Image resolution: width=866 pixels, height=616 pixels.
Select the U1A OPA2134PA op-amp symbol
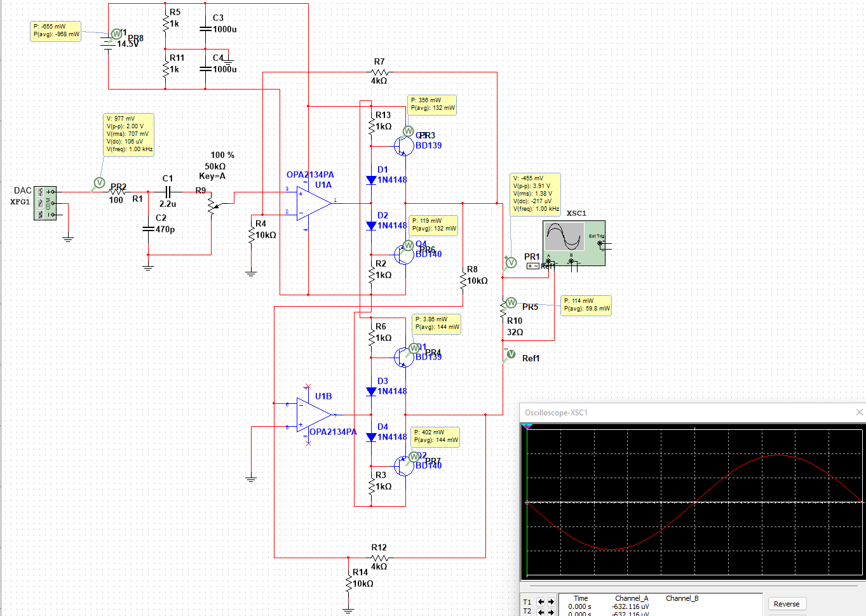pyautogui.click(x=315, y=202)
